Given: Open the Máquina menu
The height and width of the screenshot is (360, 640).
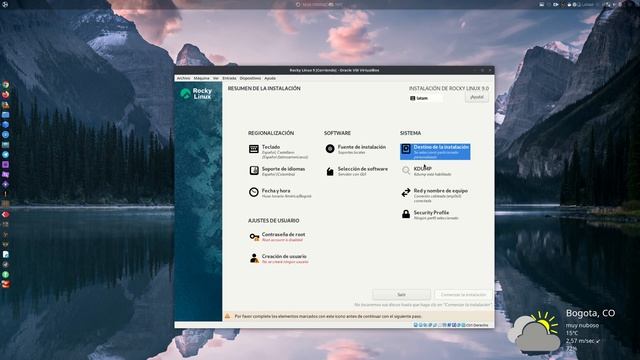Looking at the screenshot, I should 201,78.
